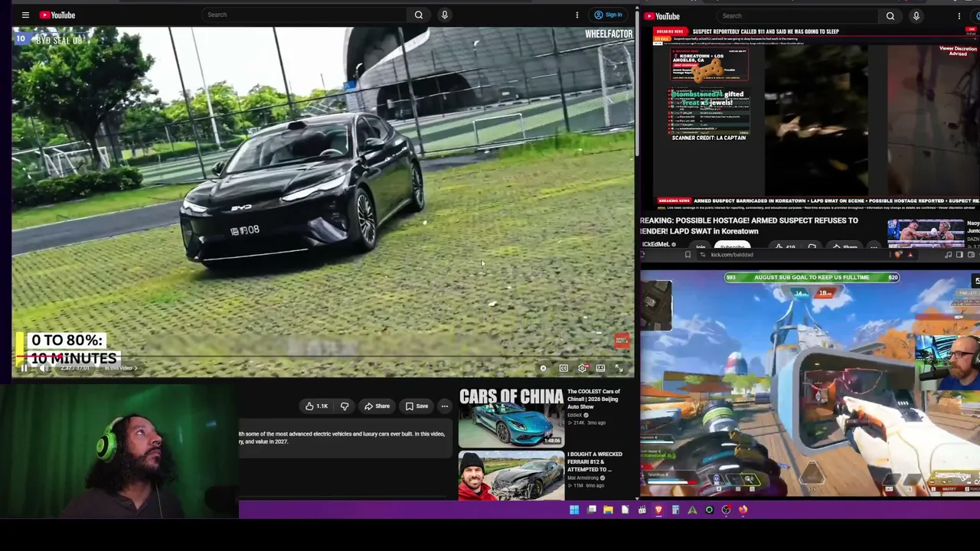Screen dimensions: 980x551
Task: Share the BYD Seal video
Action: pyautogui.click(x=377, y=406)
